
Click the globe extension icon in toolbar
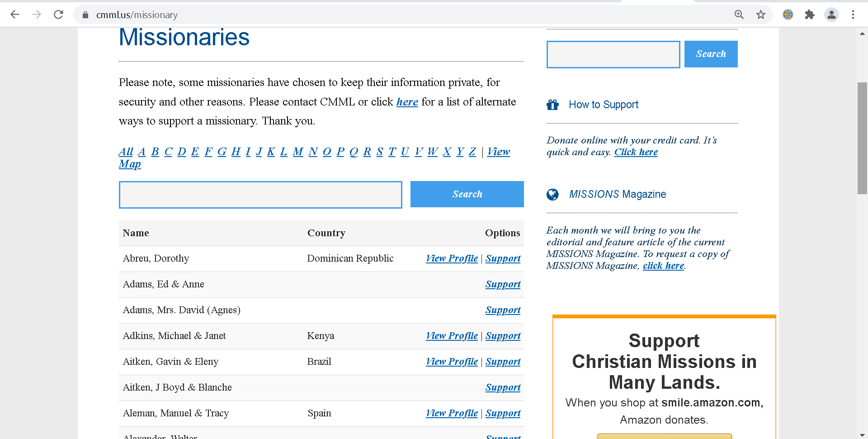coord(788,14)
